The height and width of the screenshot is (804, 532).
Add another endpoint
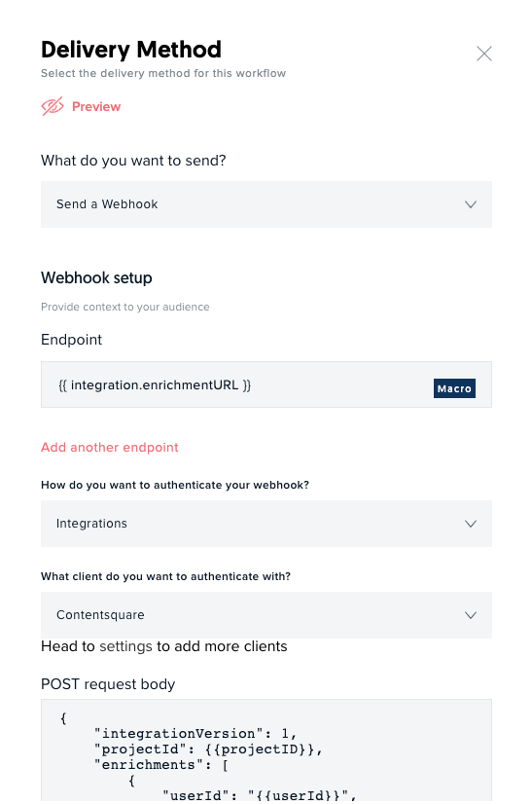110,447
